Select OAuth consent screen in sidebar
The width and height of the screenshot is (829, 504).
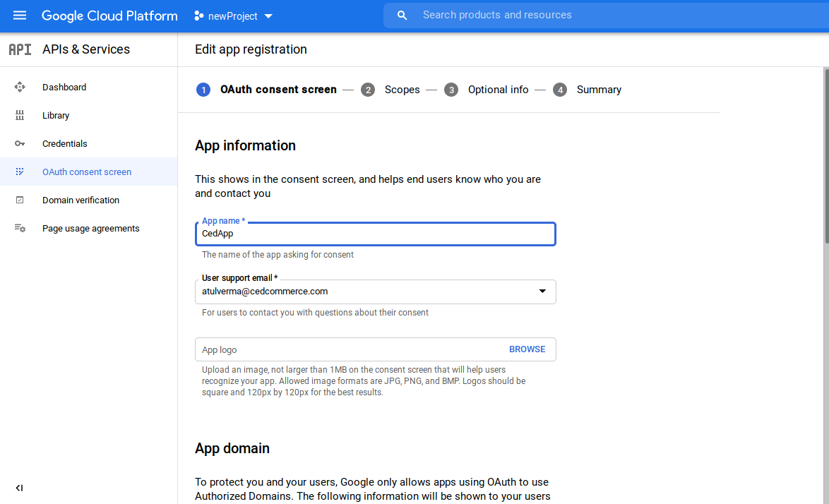[89, 172]
